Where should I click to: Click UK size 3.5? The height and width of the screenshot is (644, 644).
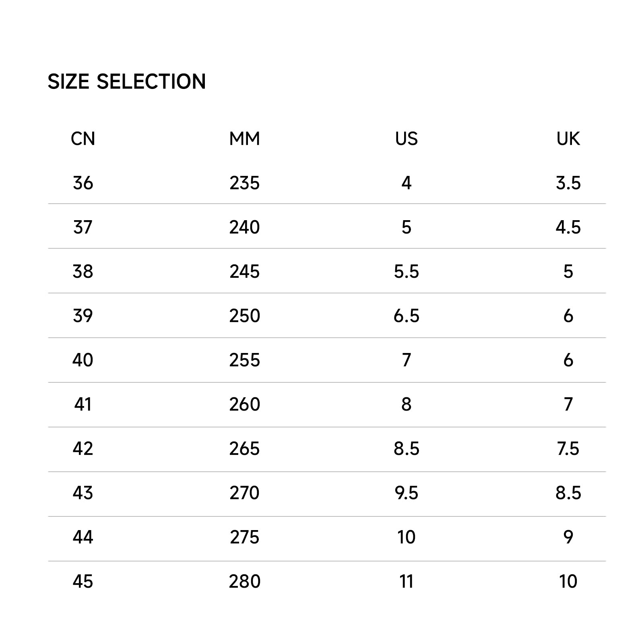coord(568,183)
